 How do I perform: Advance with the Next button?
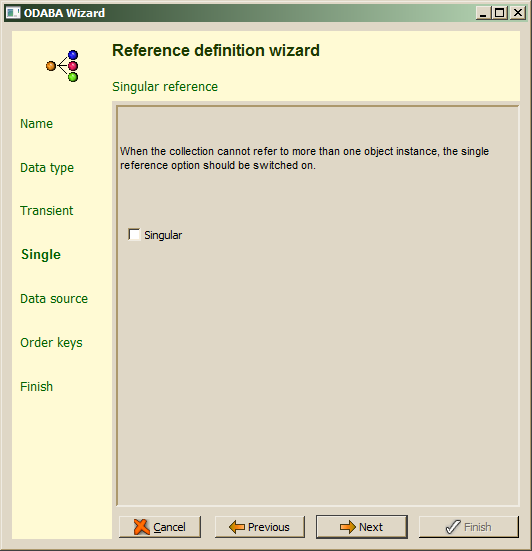coord(362,527)
